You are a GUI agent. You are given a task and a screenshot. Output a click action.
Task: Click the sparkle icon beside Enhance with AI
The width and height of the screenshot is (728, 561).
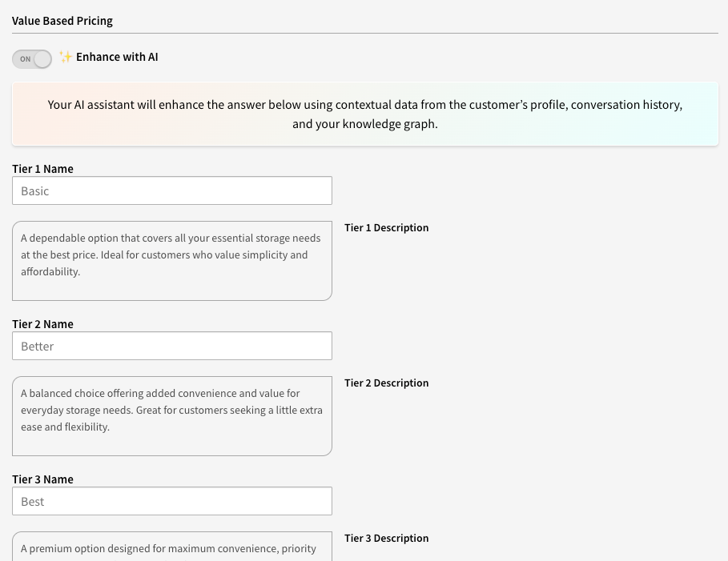(66, 57)
